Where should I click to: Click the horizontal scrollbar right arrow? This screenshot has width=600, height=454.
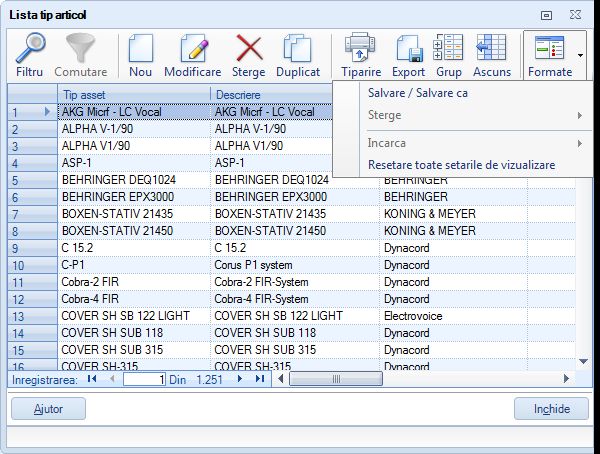pos(566,379)
